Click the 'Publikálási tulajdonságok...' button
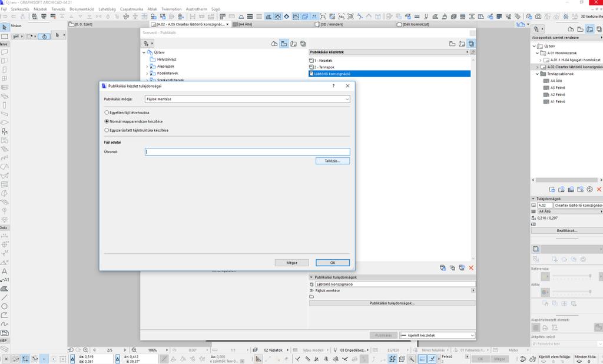The width and height of the screenshot is (603, 364). pos(392,303)
